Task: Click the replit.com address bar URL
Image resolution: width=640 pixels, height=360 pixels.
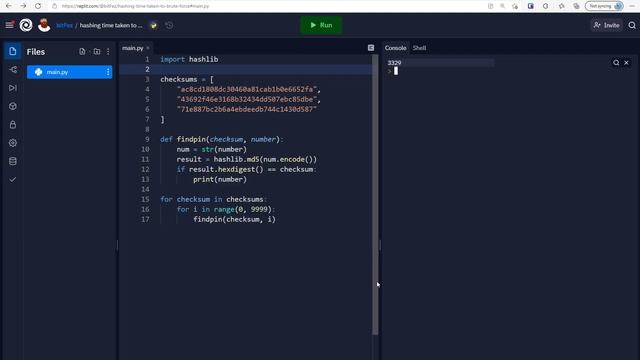Action: click(136, 6)
